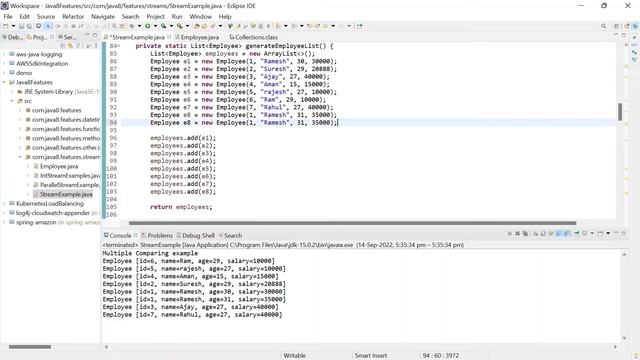This screenshot has width=640, height=360.
Task: Open the New file dropdown arrow
Action: coord(13,26)
